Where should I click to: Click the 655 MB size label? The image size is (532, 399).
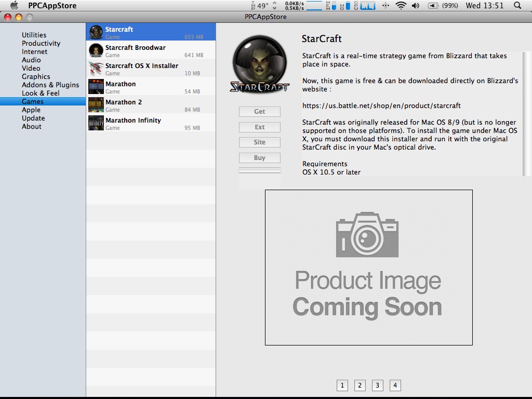(194, 37)
